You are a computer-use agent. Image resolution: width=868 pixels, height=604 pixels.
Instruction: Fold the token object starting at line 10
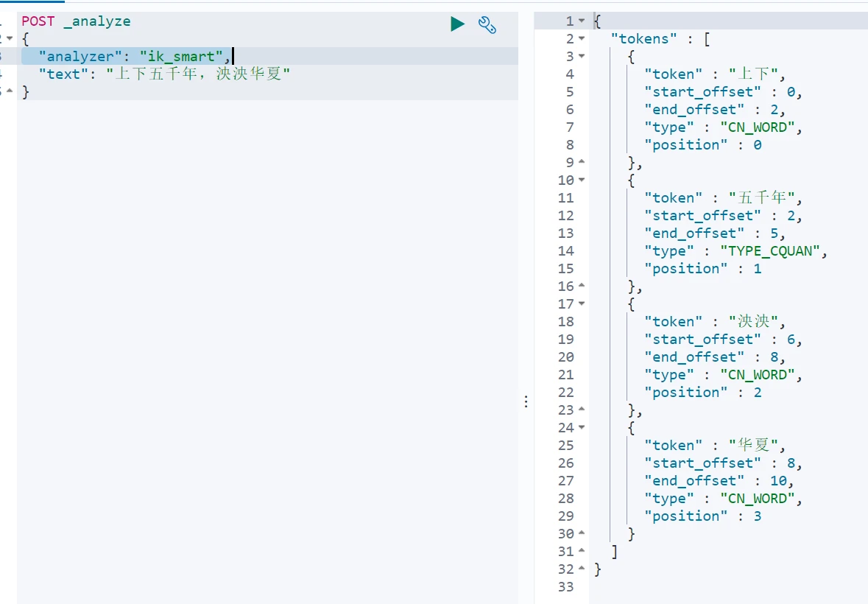point(582,180)
